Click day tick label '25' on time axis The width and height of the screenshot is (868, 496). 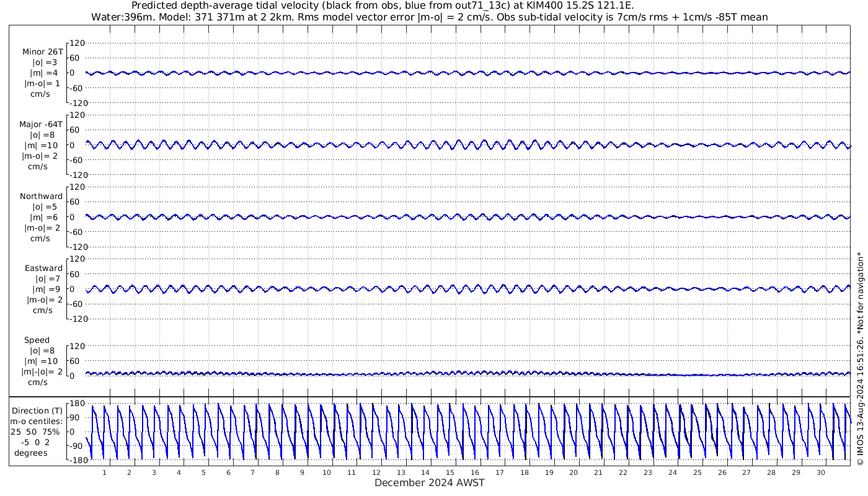pos(697,472)
